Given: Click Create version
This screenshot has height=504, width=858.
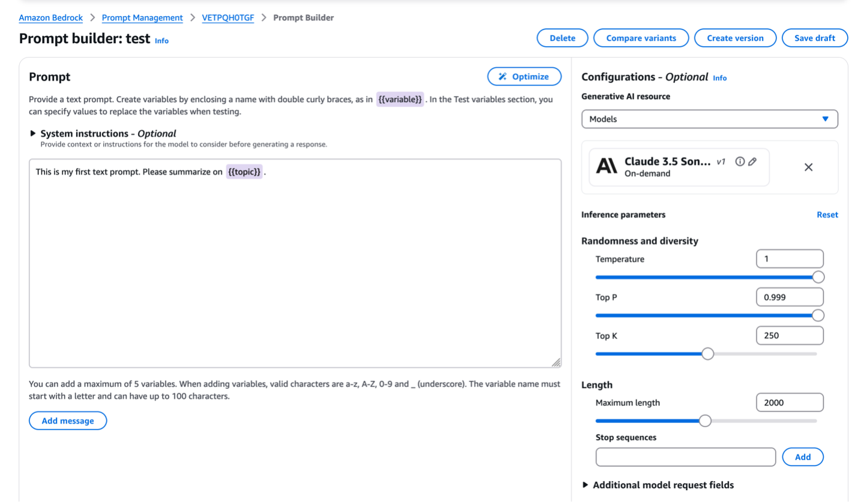Looking at the screenshot, I should click(735, 37).
